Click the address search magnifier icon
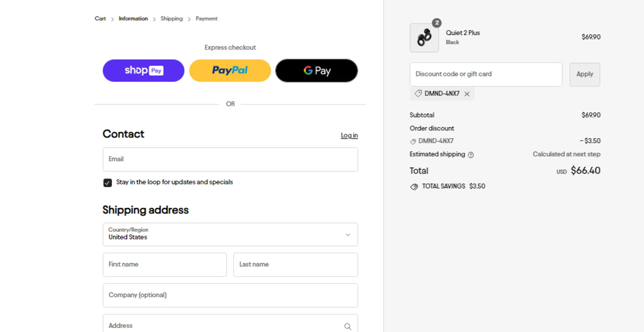644x332 pixels. [x=347, y=326]
